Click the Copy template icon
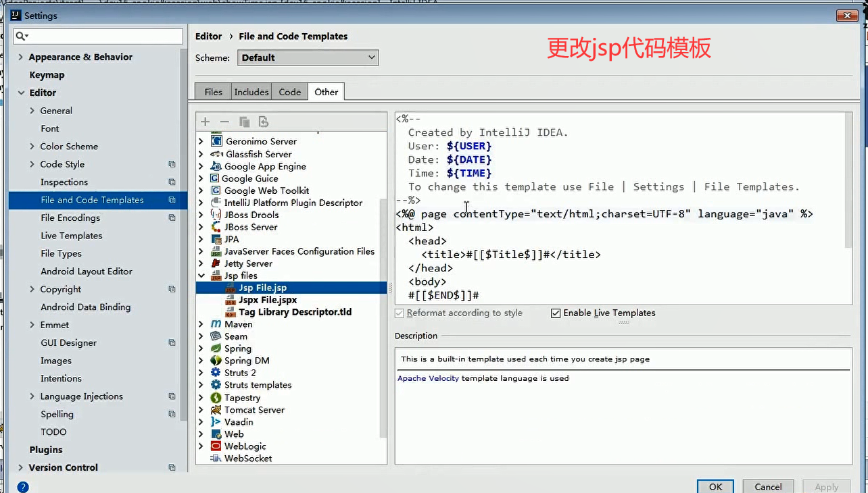This screenshot has height=493, width=868. (x=244, y=122)
